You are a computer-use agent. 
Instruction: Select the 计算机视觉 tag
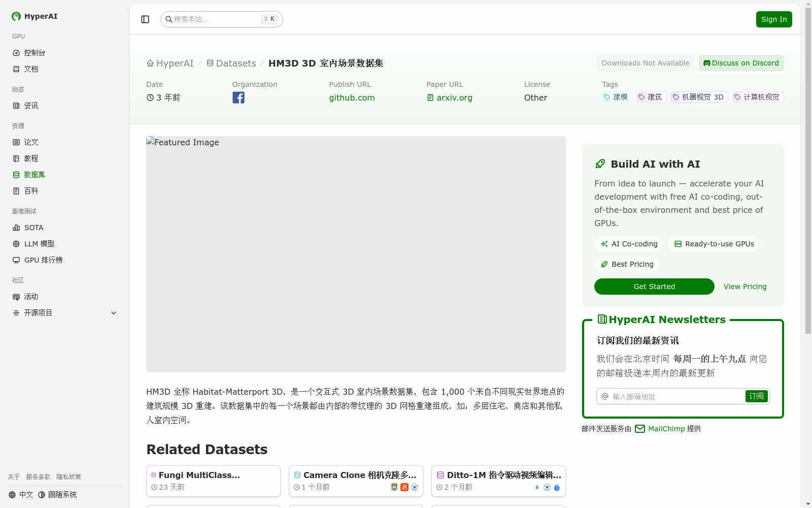pyautogui.click(x=758, y=97)
